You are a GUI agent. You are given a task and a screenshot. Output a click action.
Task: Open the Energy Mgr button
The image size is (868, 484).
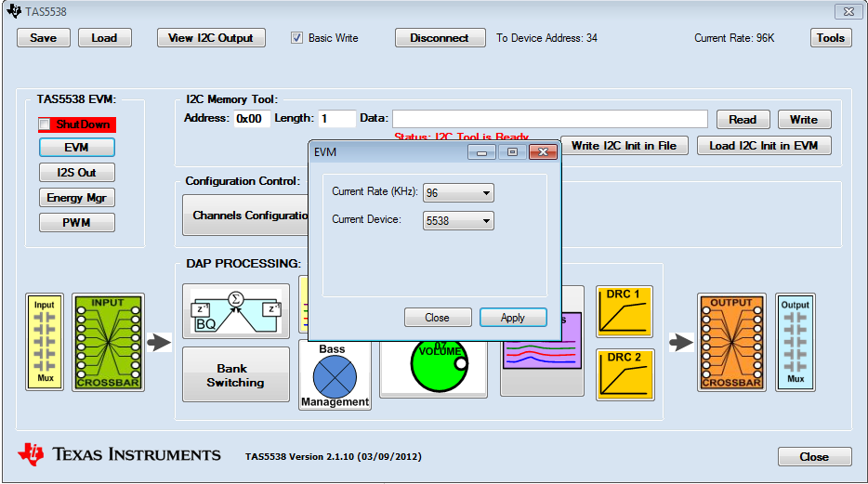coord(77,198)
